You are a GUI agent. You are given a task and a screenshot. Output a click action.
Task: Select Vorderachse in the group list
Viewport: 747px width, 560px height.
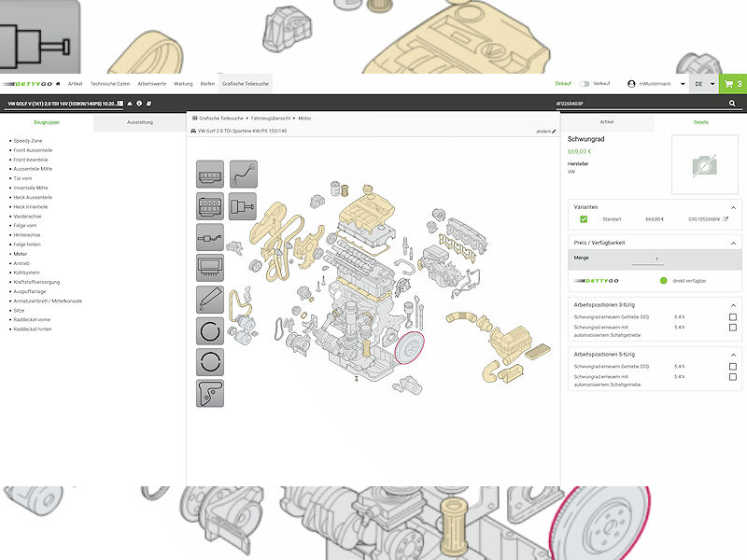27,217
